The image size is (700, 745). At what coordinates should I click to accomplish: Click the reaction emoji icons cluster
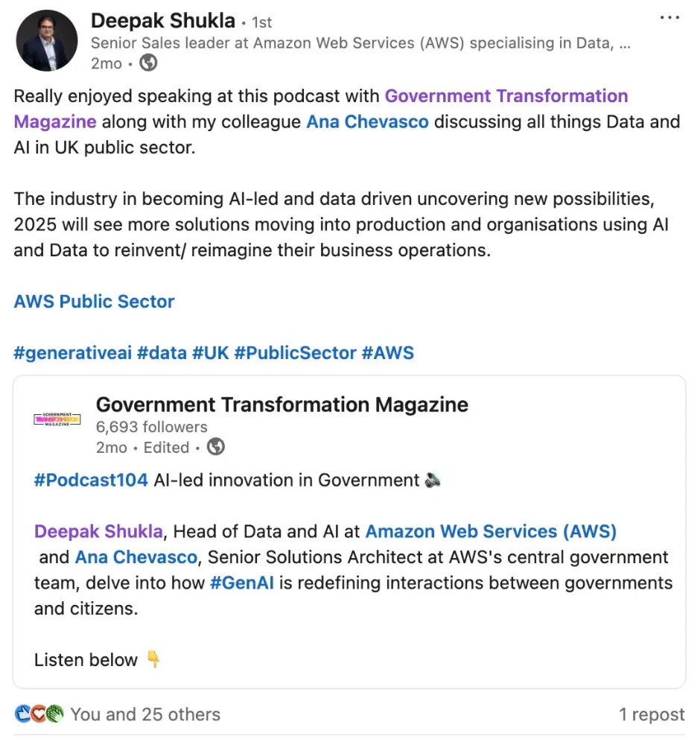(39, 714)
